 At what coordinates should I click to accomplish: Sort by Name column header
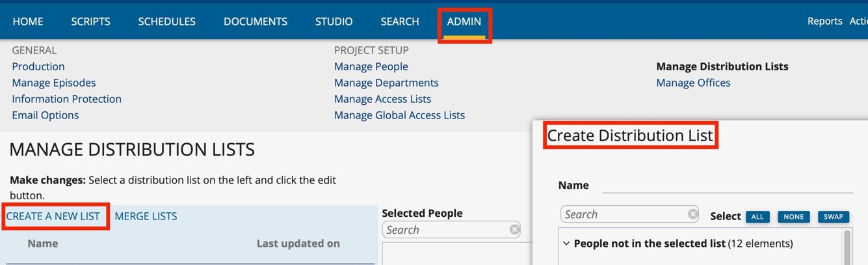43,244
